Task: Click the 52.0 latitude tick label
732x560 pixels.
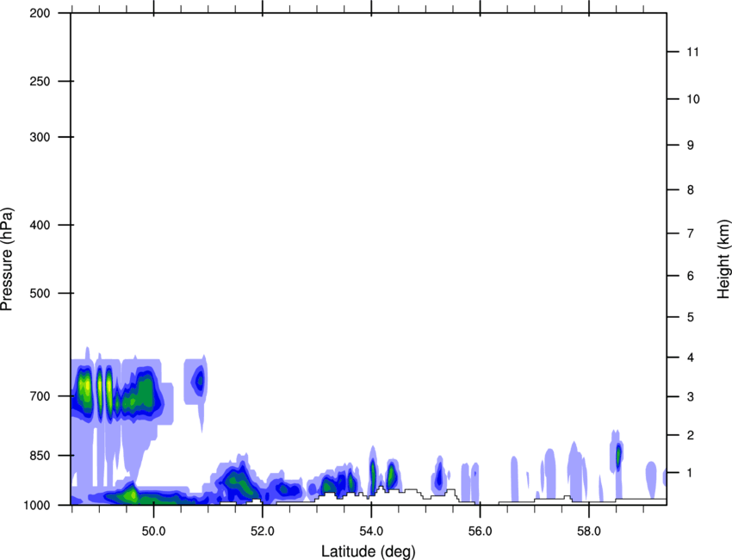Action: pos(263,532)
